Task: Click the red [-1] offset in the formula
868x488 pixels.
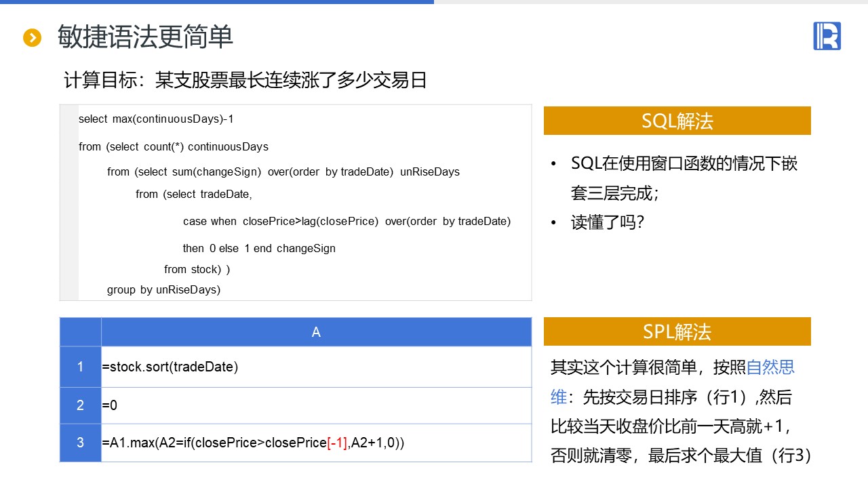Action: [x=338, y=443]
